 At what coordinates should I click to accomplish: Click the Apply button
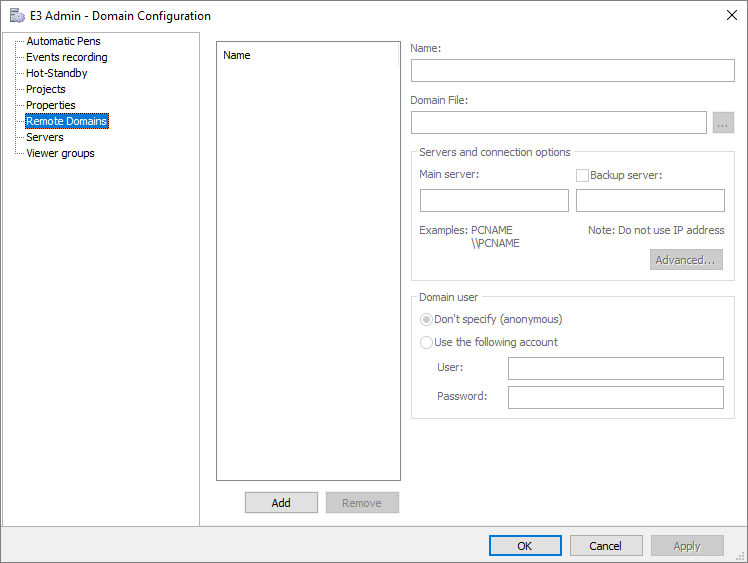click(687, 545)
